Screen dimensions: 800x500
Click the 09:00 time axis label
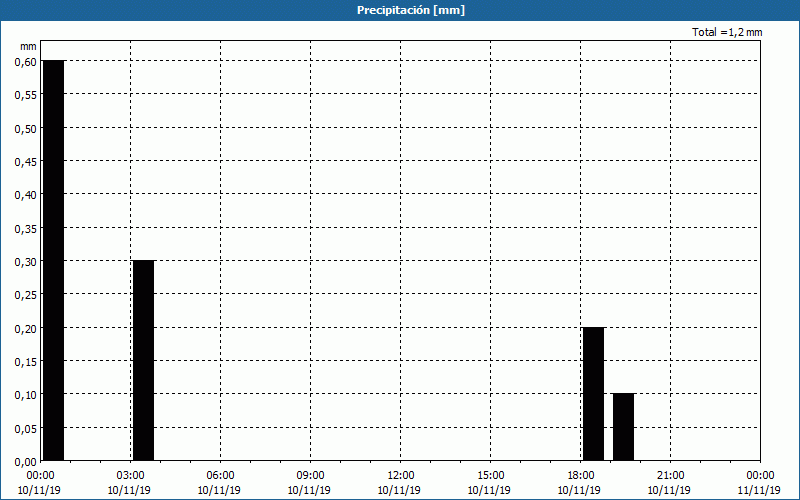coord(311,476)
